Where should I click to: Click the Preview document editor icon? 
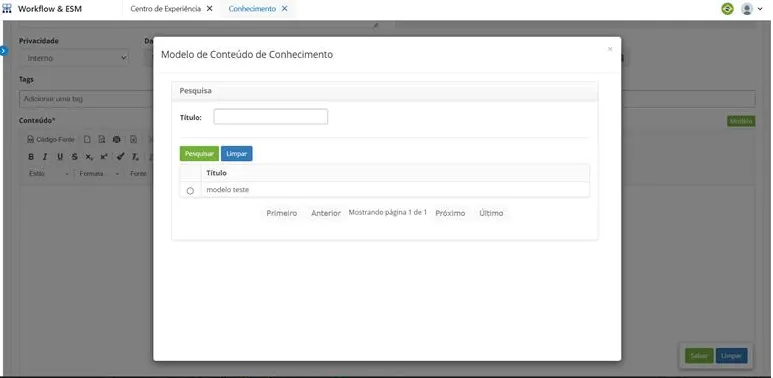[x=102, y=139]
